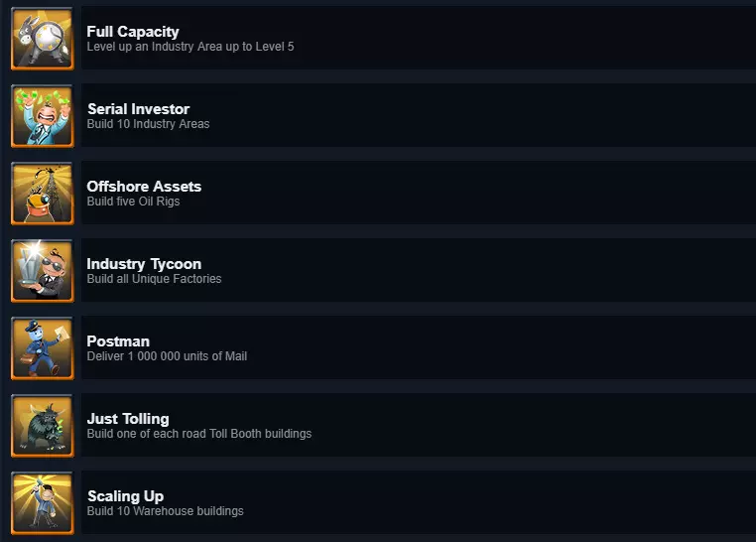The height and width of the screenshot is (542, 756).
Task: Click the "Postman" achievement title
Action: tap(118, 341)
